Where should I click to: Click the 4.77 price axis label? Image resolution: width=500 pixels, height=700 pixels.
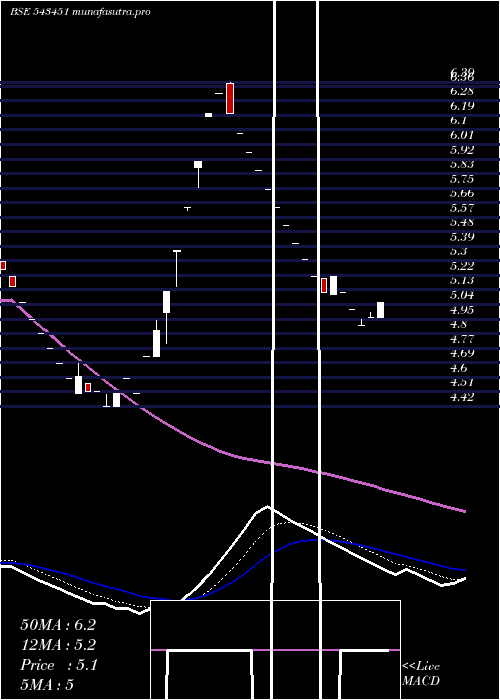(462, 339)
